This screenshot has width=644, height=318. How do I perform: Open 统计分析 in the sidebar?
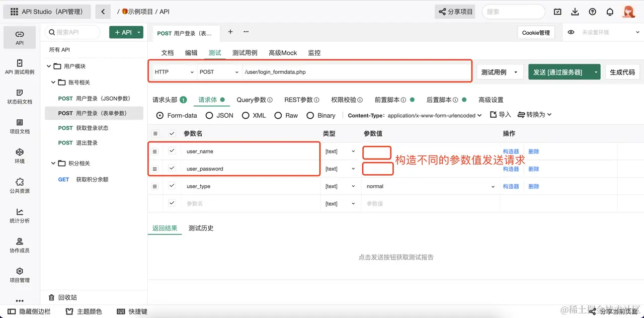coord(20,215)
